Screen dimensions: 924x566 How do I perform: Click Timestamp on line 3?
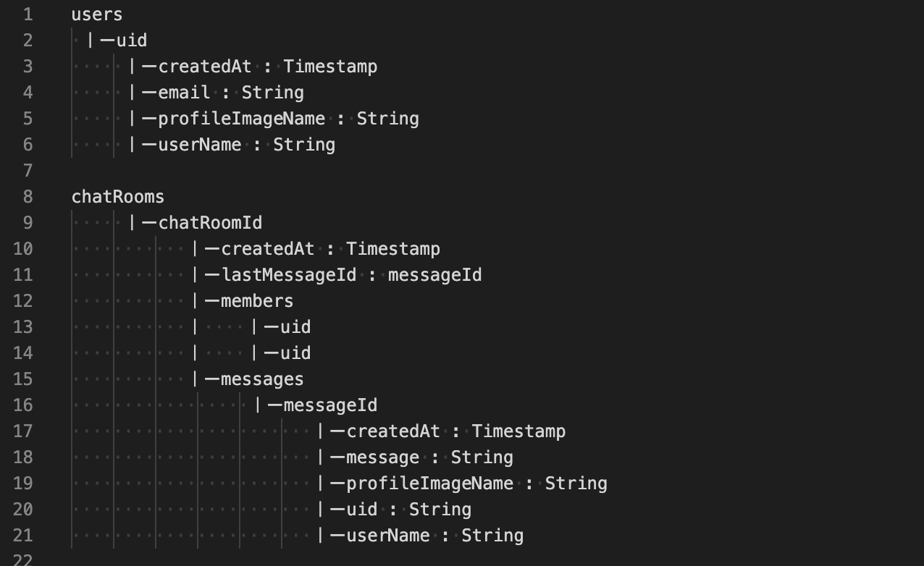(330, 67)
